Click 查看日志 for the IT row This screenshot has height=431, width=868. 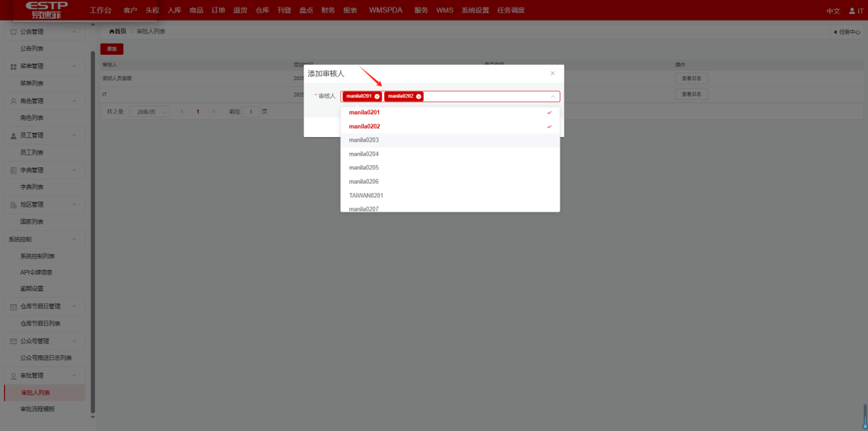pos(691,95)
